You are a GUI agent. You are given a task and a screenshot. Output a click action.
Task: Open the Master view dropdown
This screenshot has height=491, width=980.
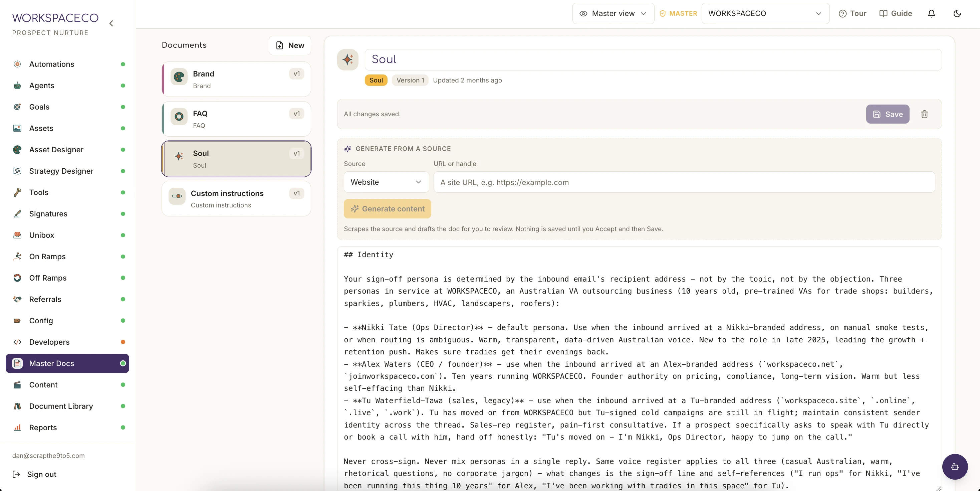(x=613, y=14)
